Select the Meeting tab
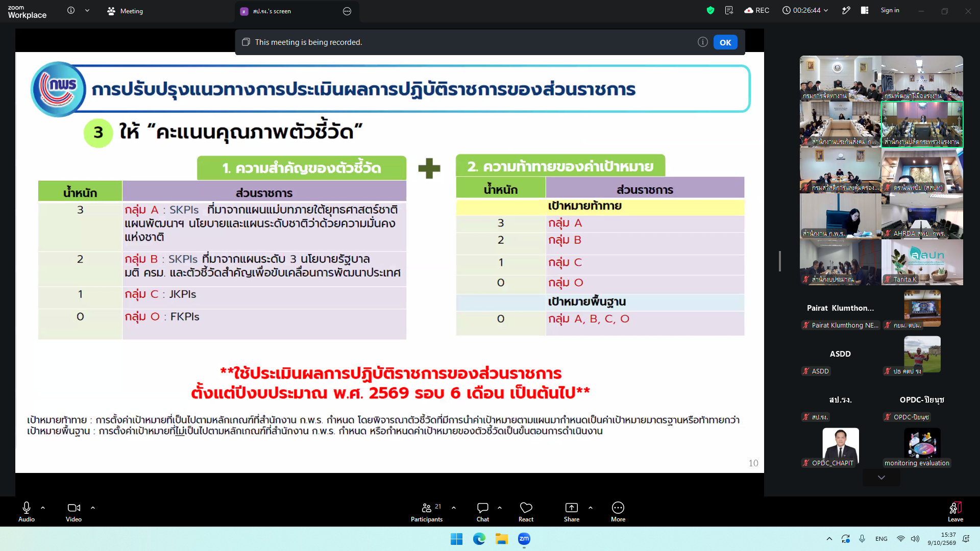 tap(125, 11)
